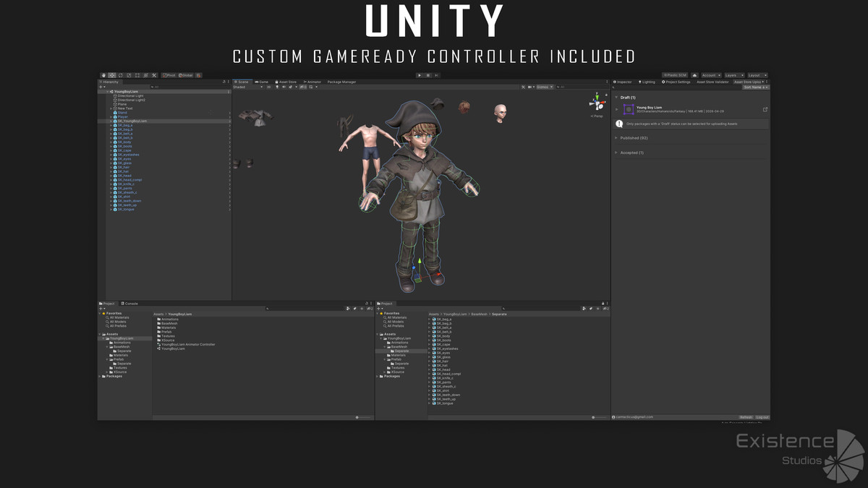
Task: Select the Scale tool in the toolbar
Action: coord(129,75)
